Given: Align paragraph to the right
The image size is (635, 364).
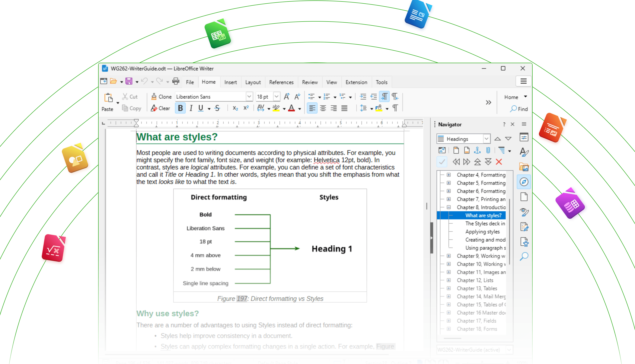Looking at the screenshot, I should pyautogui.click(x=334, y=108).
